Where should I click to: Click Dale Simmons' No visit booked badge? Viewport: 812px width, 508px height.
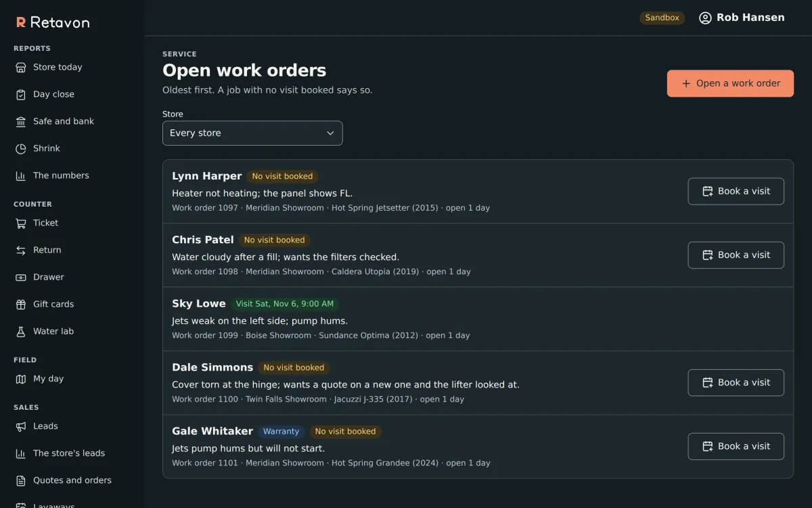coord(294,368)
